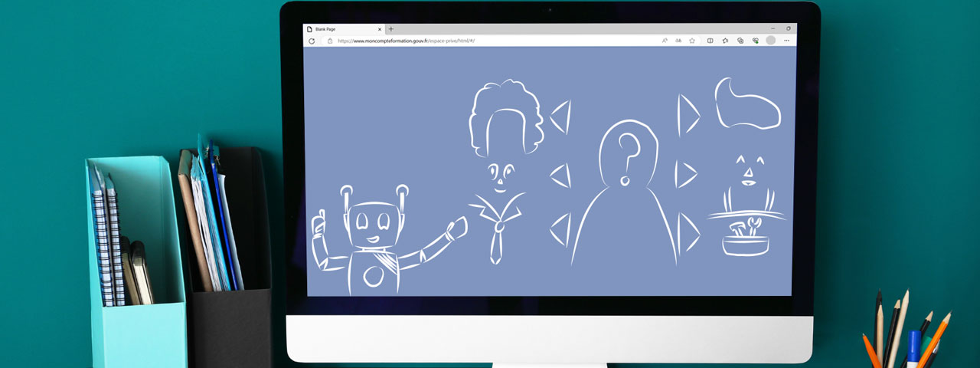Click the user profile avatar
Viewport: 980px width, 368px height.
click(770, 41)
